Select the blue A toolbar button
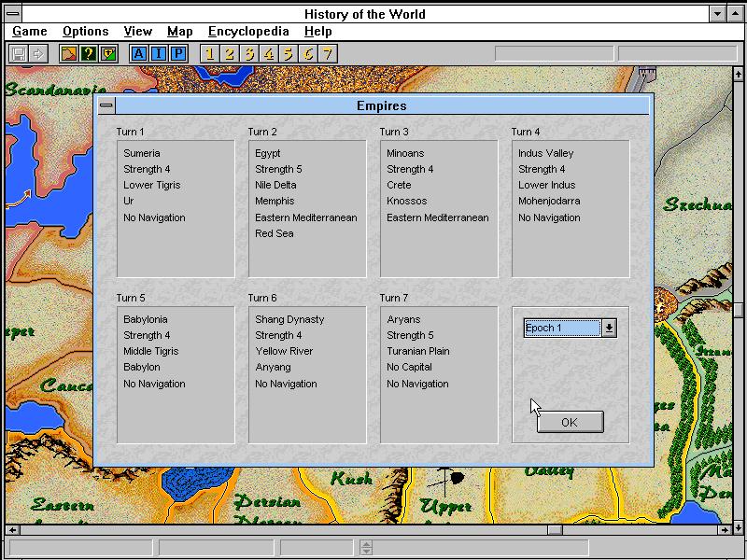Screen dimensions: 747x560 coord(138,54)
